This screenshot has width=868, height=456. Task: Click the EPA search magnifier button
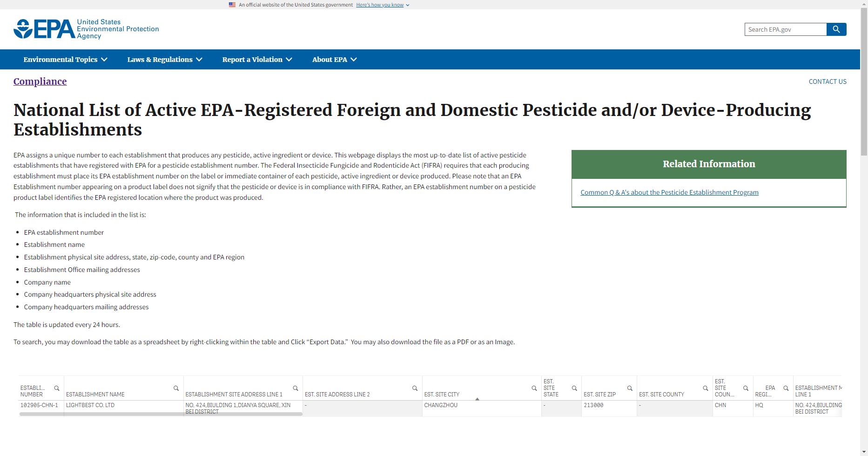click(x=836, y=29)
